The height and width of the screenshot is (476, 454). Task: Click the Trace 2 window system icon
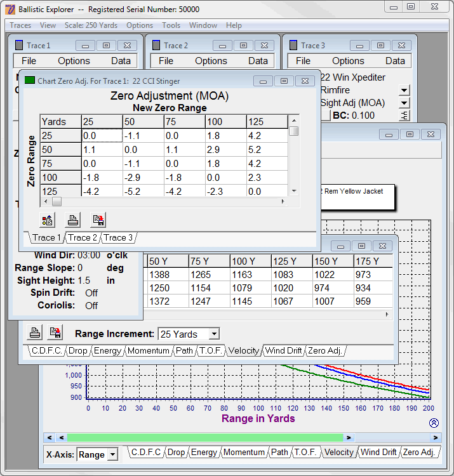click(x=156, y=45)
